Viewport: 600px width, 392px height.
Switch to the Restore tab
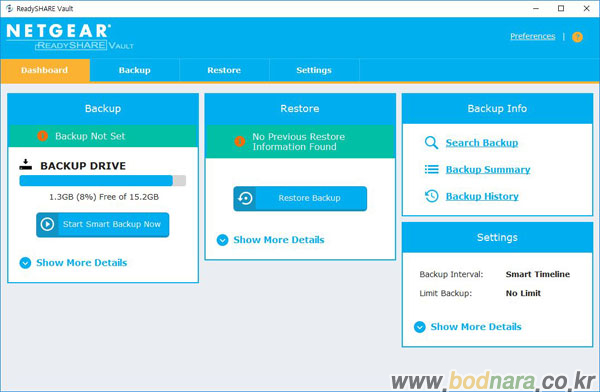tap(224, 70)
